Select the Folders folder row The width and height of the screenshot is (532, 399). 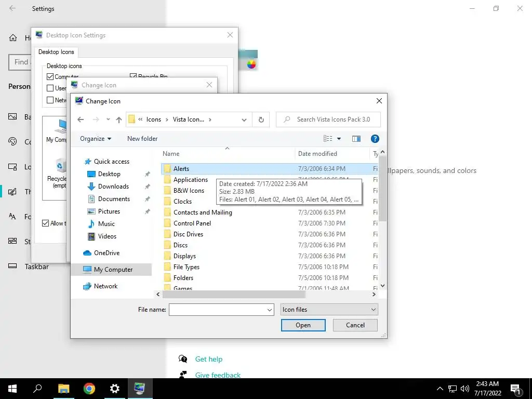tap(270, 277)
